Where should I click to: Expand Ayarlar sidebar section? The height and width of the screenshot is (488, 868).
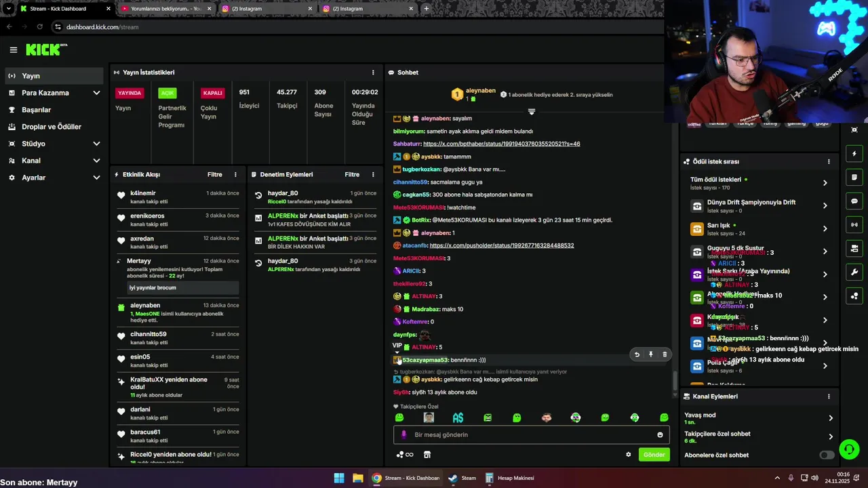point(96,178)
